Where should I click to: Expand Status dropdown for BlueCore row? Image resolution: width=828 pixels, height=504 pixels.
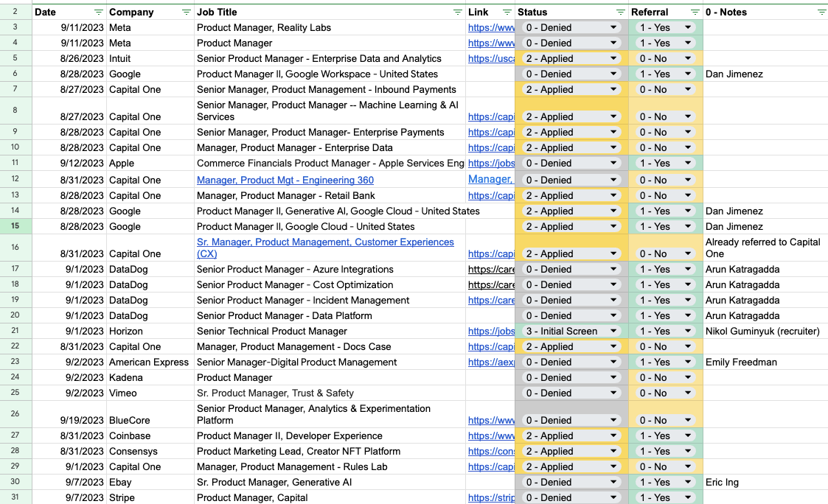coord(613,421)
